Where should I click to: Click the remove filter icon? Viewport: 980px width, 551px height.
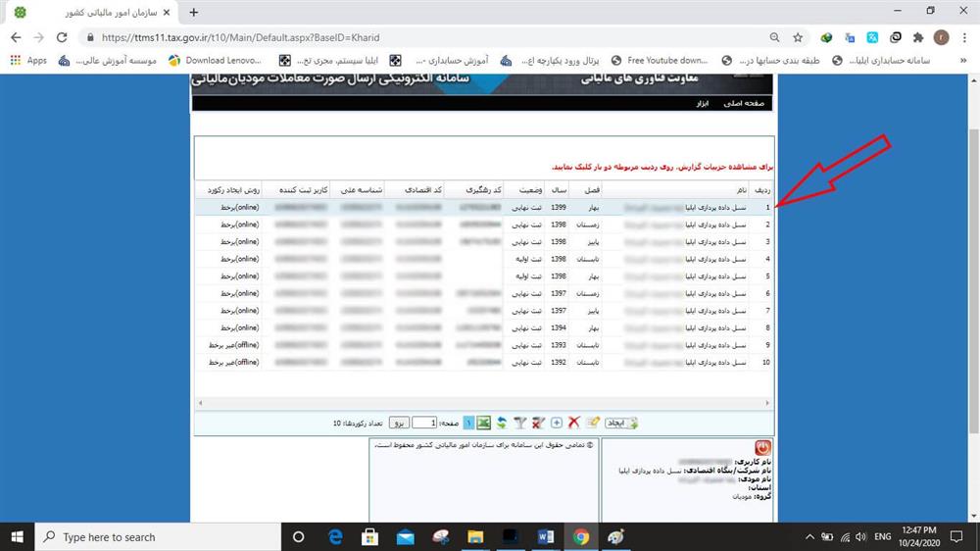(538, 423)
